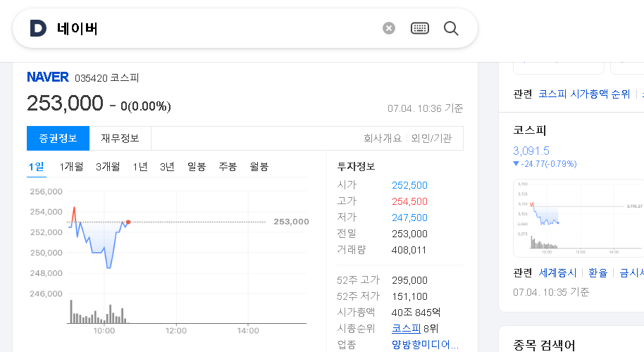Screen dimensions: 644x352
Task: Click the 코스피 index heading
Action: click(529, 130)
